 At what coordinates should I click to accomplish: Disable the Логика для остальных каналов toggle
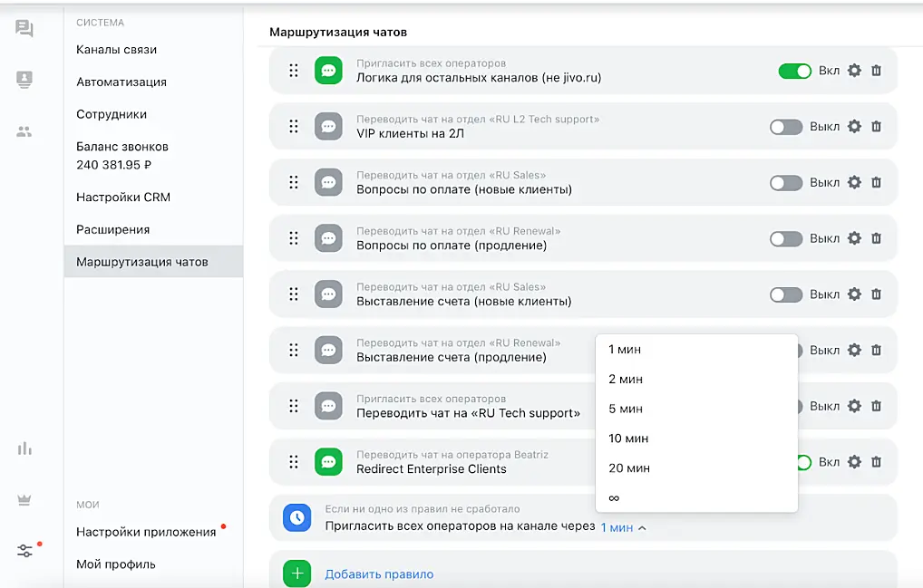(x=794, y=71)
